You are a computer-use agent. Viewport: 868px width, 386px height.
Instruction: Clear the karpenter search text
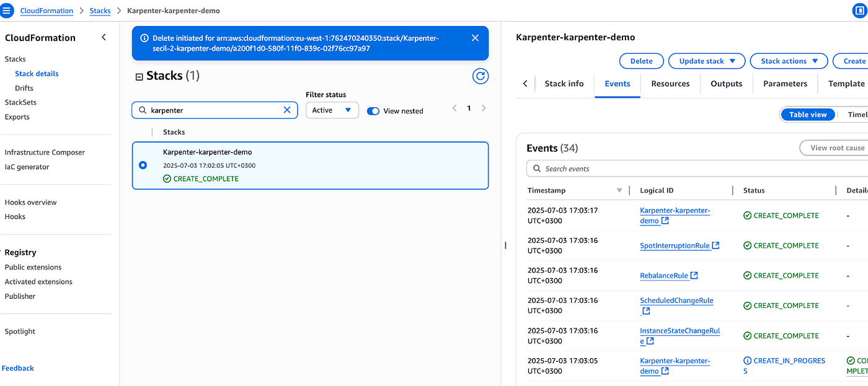tap(287, 110)
